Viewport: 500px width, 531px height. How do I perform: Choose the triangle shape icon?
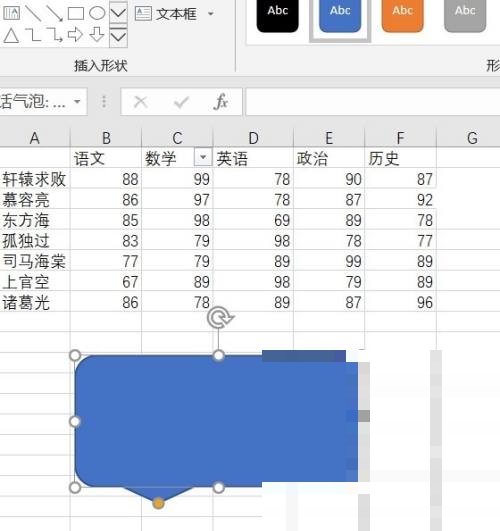[11, 35]
